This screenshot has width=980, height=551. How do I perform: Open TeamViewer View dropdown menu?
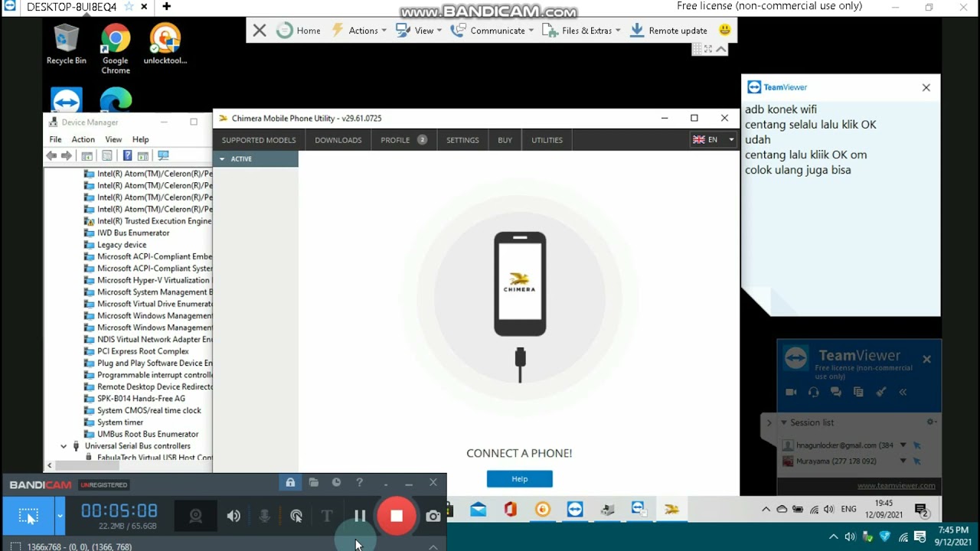pyautogui.click(x=419, y=31)
